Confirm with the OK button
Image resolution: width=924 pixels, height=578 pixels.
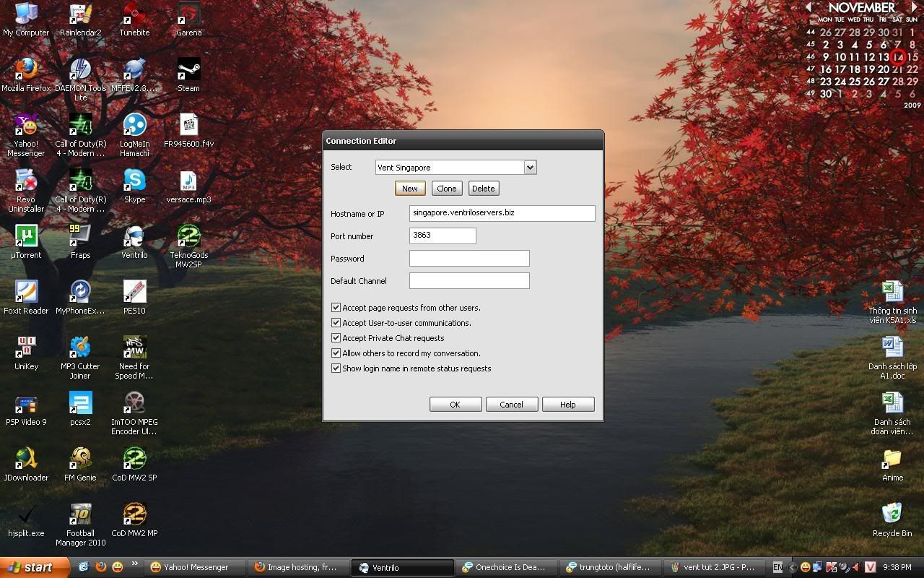[456, 405]
